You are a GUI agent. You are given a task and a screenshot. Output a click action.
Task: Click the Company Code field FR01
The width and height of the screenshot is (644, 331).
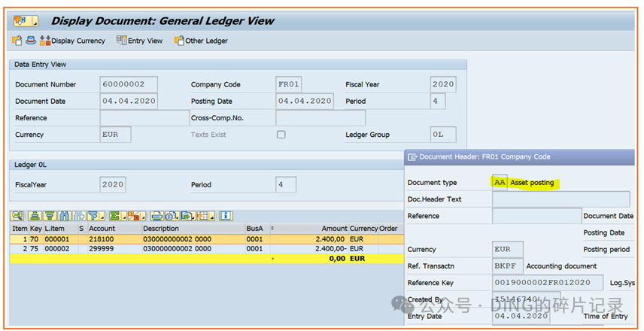(x=289, y=84)
